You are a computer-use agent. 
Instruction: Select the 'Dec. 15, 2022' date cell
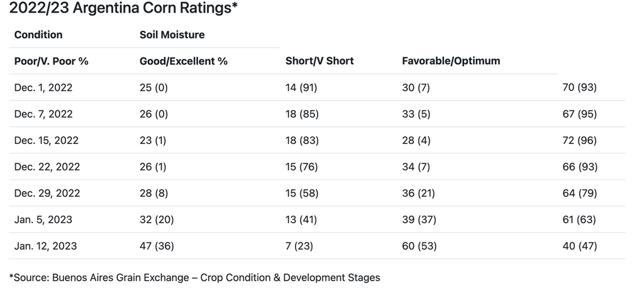pos(46,140)
